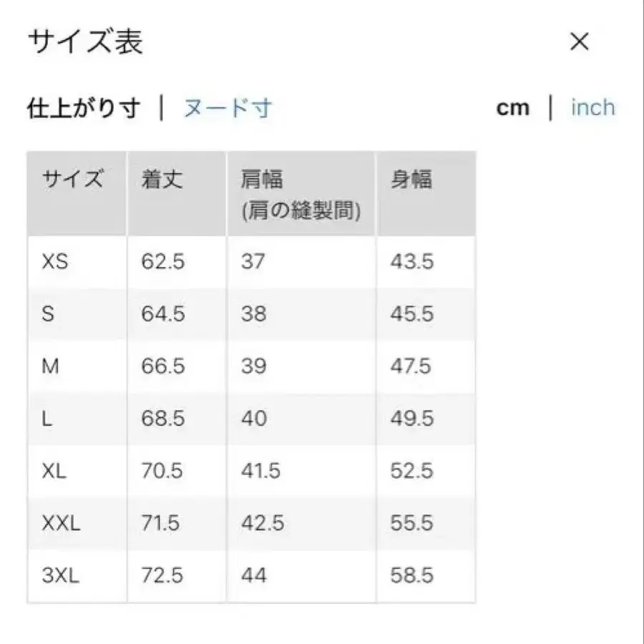This screenshot has width=644, height=644.
Task: Click the サイズ表 title heading
Action: pos(86,41)
